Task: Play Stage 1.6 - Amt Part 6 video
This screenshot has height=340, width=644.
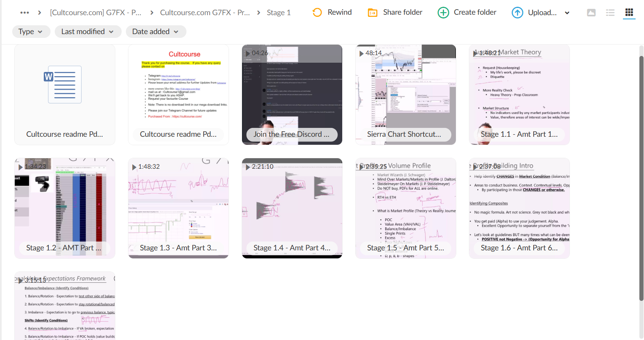Action: (519, 208)
